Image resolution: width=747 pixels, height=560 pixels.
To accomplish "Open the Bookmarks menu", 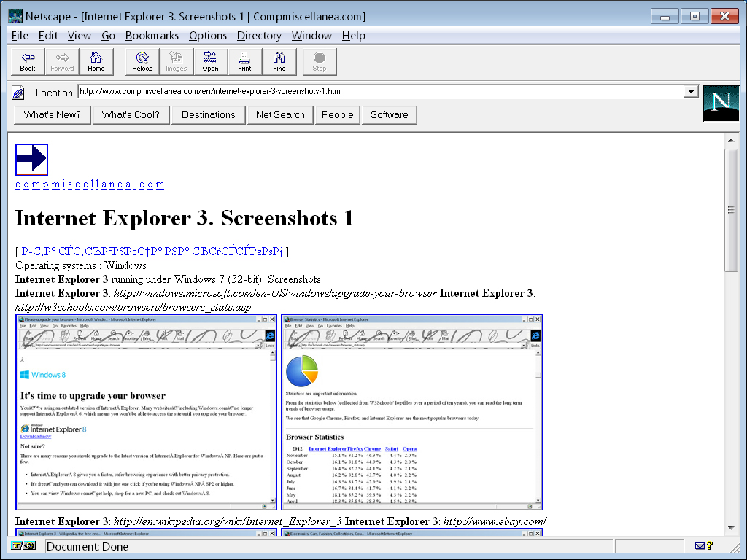I will (x=152, y=36).
